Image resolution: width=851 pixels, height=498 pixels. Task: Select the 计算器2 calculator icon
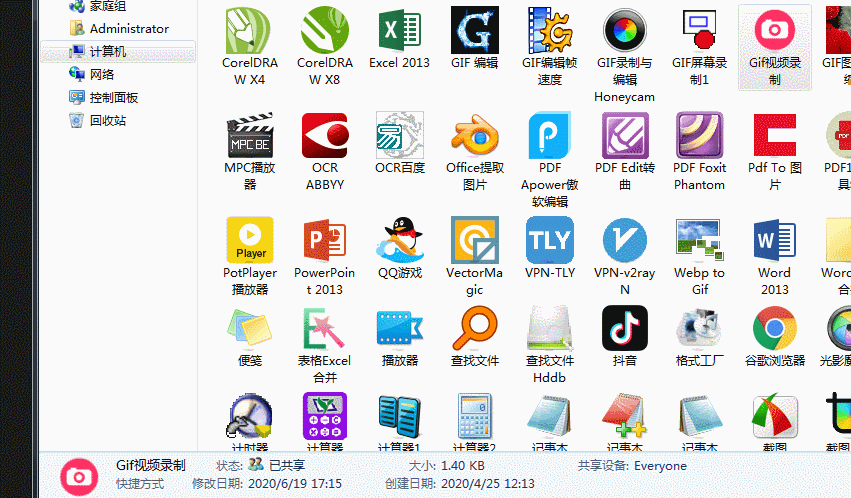pyautogui.click(x=474, y=417)
